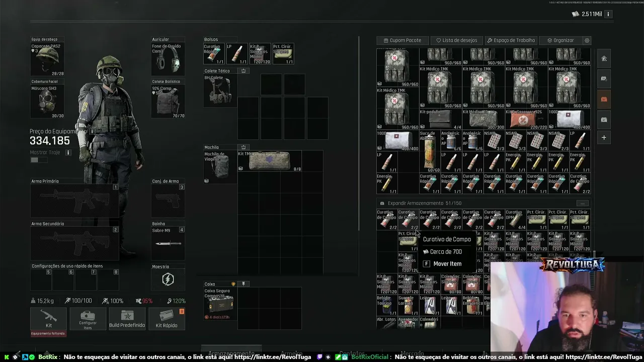Select Pct. Cirúr. Simples in Bolsos
The height and width of the screenshot is (362, 644).
click(283, 54)
